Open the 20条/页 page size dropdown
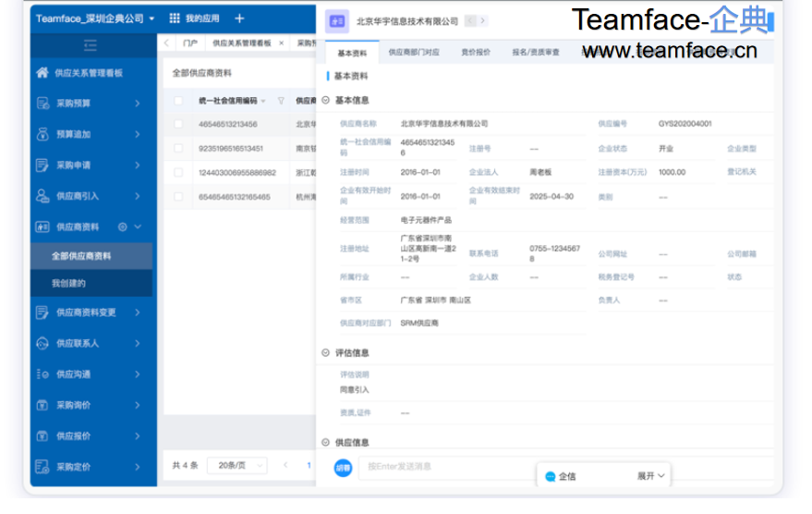Image resolution: width=812 pixels, height=514 pixels. click(237, 465)
